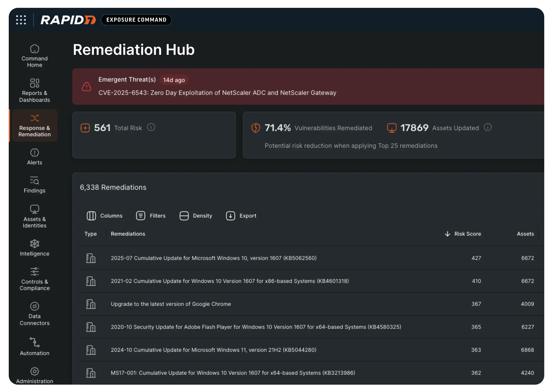Toggle the Risk Score sort arrow
The width and height of the screenshot is (553, 392).
pyautogui.click(x=447, y=234)
